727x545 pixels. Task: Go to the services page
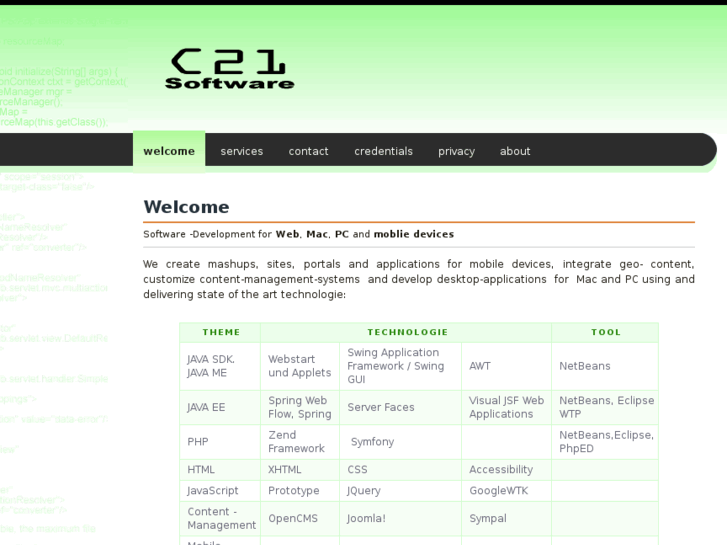pyautogui.click(x=242, y=151)
